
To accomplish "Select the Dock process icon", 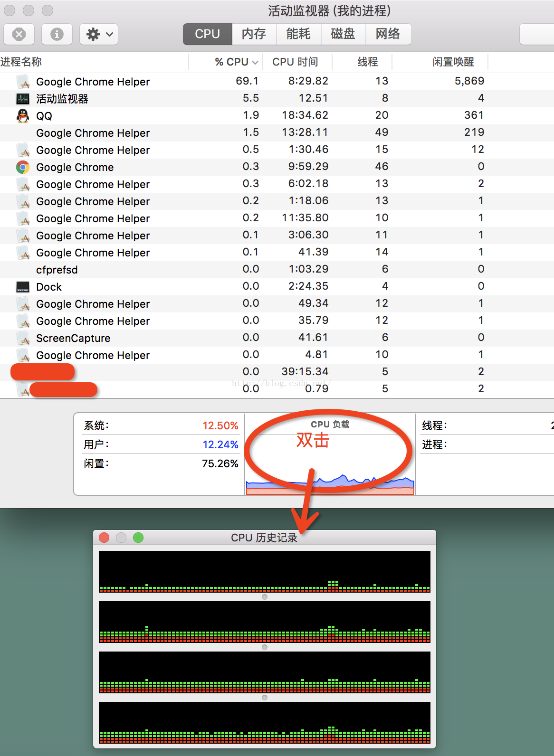I will 23,287.
